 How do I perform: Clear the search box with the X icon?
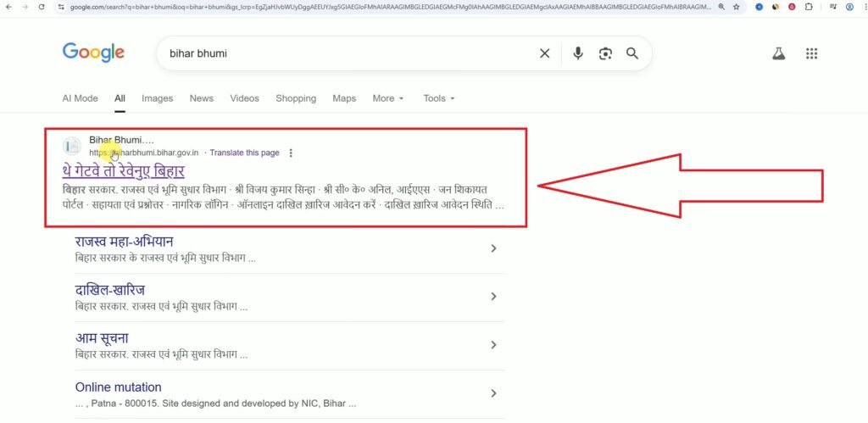click(545, 53)
